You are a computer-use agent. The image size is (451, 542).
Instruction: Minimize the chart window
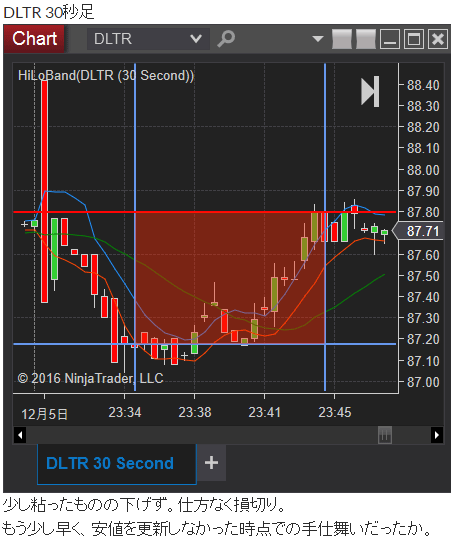[390, 39]
